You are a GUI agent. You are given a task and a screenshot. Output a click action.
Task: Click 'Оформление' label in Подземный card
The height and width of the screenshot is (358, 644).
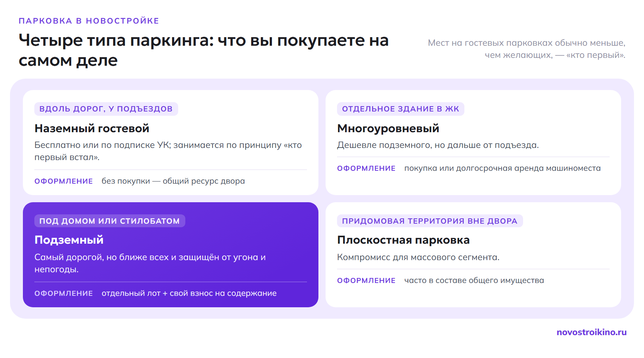point(64,293)
